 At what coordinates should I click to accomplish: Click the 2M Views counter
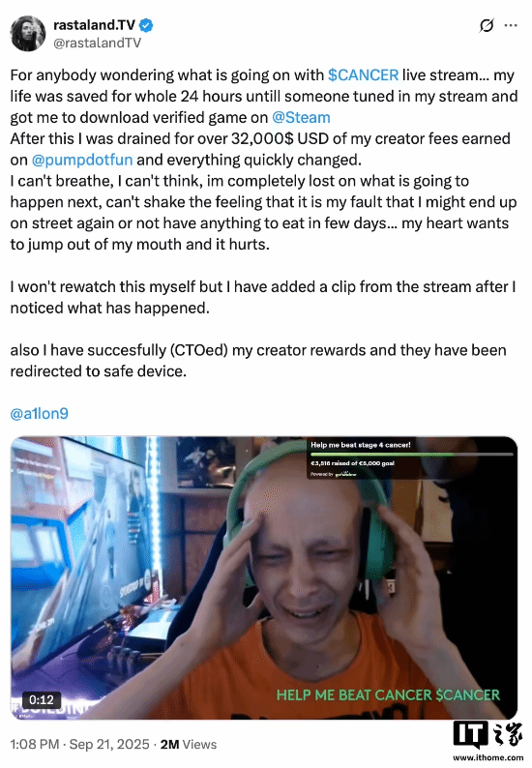(x=188, y=744)
